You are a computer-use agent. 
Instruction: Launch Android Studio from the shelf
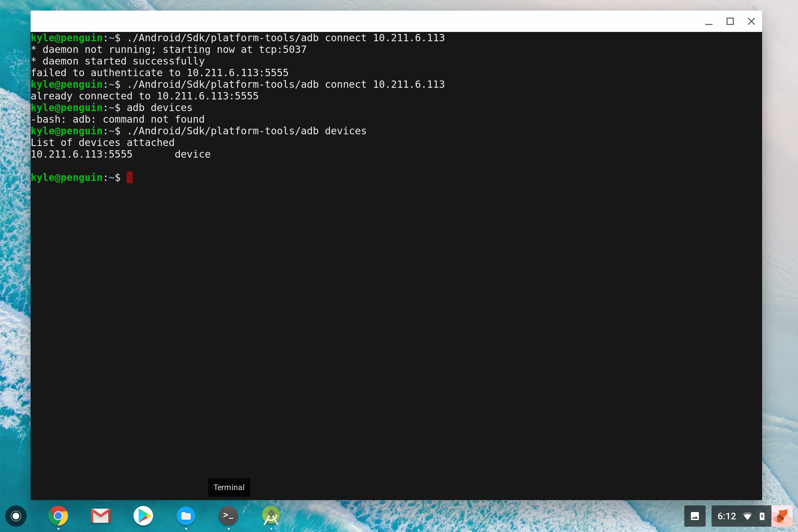270,516
